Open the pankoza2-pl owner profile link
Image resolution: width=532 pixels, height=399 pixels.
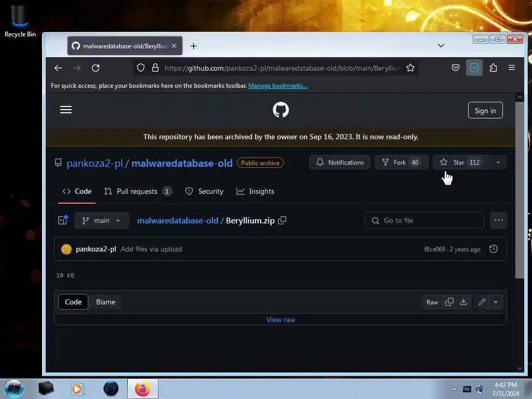[95, 163]
